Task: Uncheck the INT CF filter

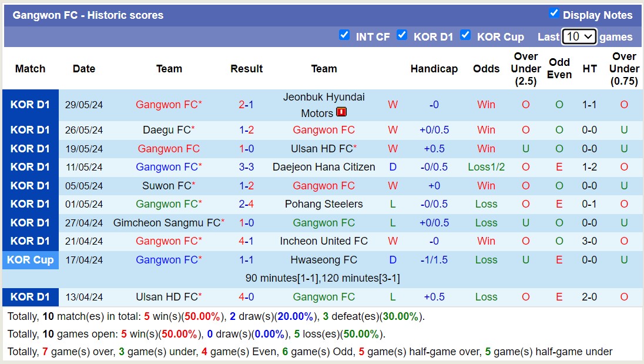Action: click(x=344, y=35)
